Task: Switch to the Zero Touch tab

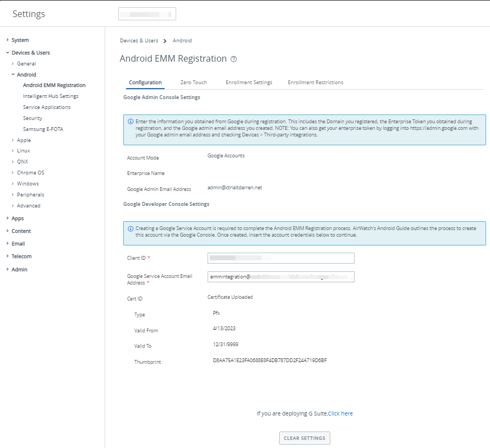Action: 194,82
